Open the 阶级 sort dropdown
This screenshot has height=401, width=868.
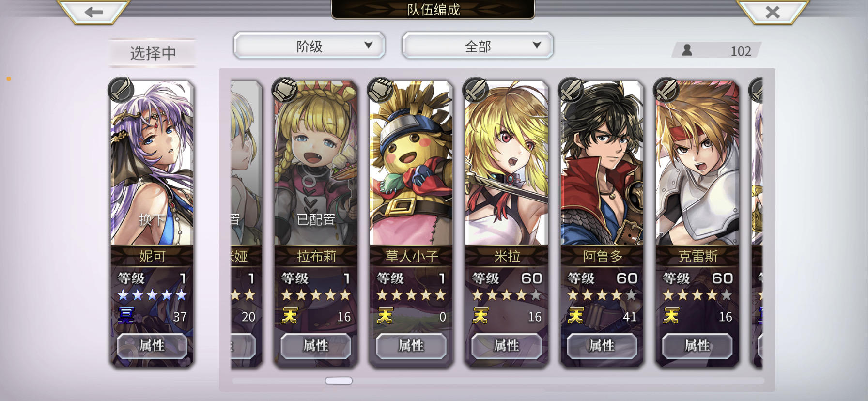[309, 46]
